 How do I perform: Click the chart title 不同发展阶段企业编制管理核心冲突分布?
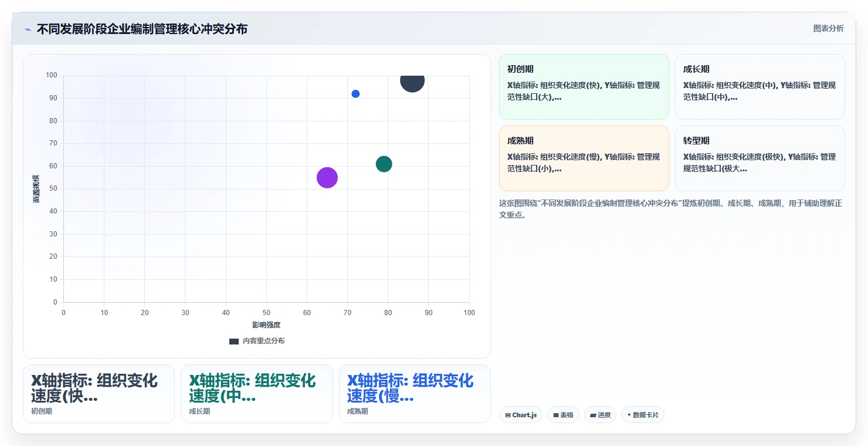pyautogui.click(x=142, y=29)
